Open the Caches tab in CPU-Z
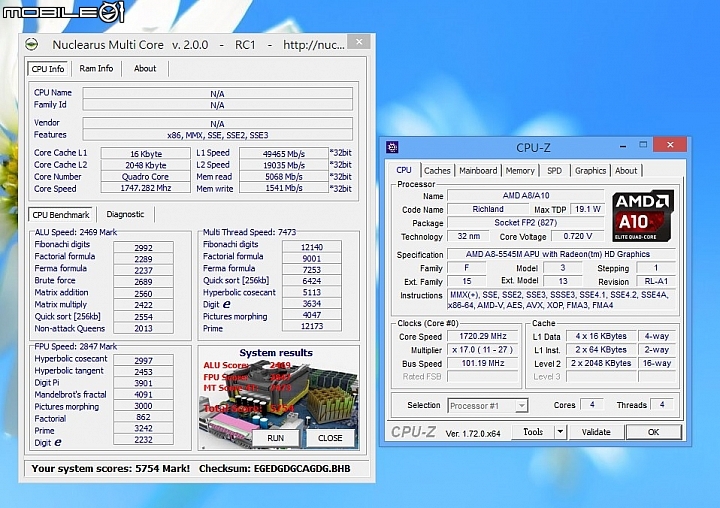Screen dimensions: 720x508 coord(437,170)
